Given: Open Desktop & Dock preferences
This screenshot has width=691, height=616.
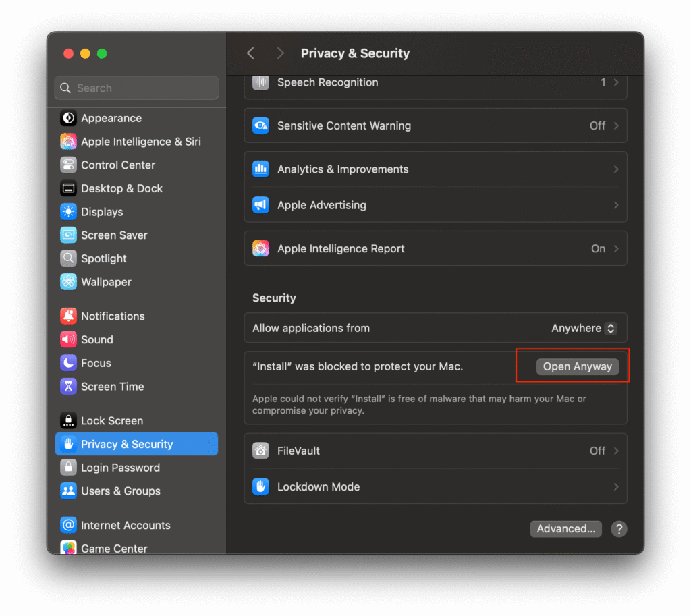Looking at the screenshot, I should (x=68, y=188).
